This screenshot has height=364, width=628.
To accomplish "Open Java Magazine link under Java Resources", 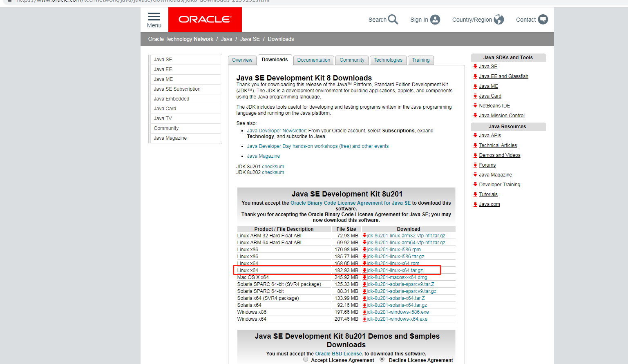I will coord(496,175).
